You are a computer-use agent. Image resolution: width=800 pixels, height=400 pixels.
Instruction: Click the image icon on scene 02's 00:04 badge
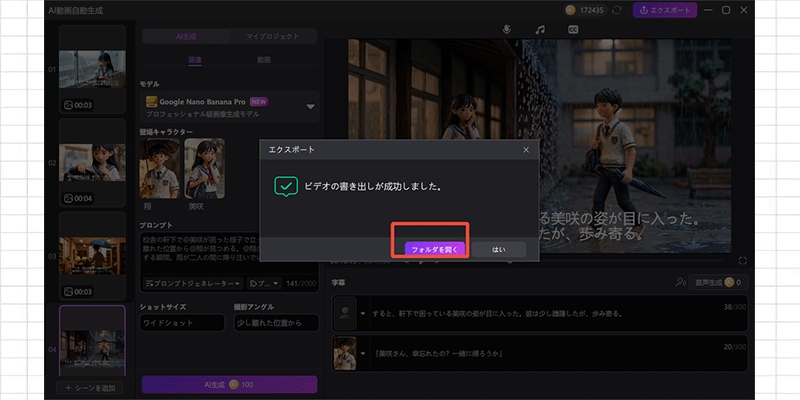tap(68, 198)
